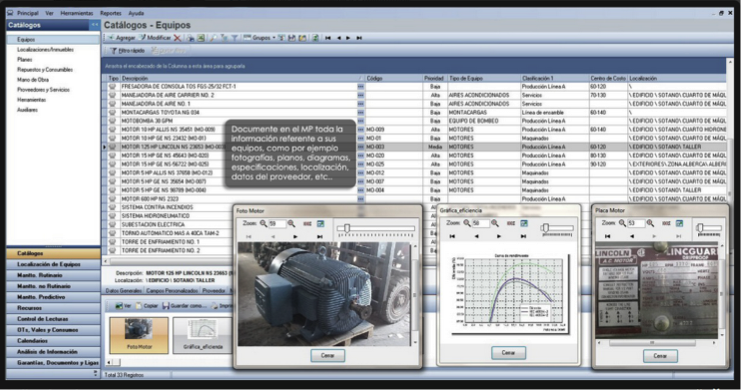Click the red X delete icon

(x=177, y=38)
